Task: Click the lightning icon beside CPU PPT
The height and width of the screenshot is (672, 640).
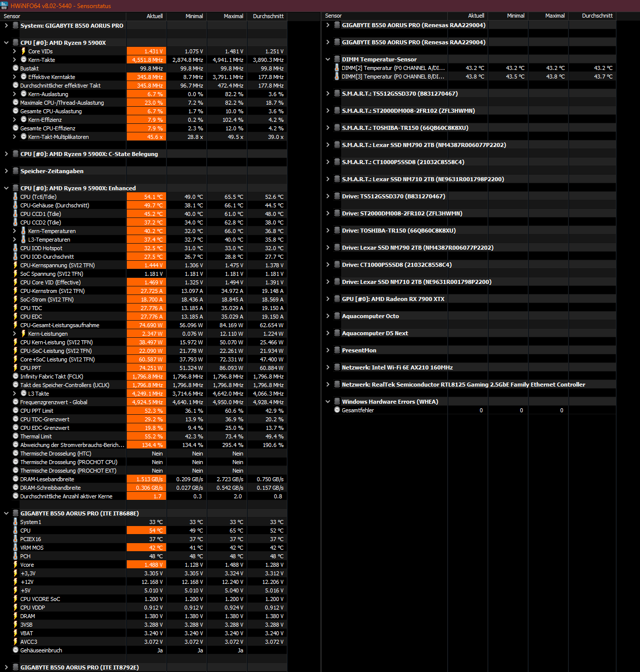Action: pyautogui.click(x=15, y=368)
